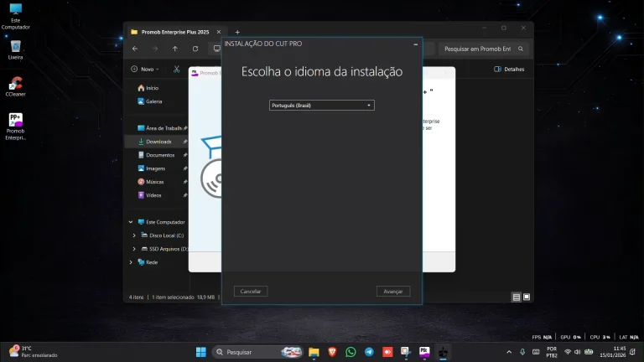
Task: Open a new File Explorer tab
Action: pyautogui.click(x=237, y=32)
